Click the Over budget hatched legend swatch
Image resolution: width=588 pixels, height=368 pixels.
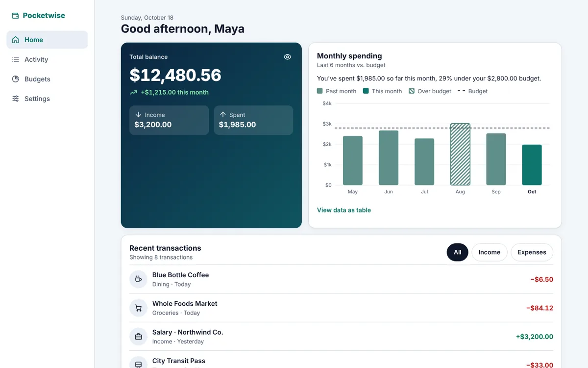412,91
